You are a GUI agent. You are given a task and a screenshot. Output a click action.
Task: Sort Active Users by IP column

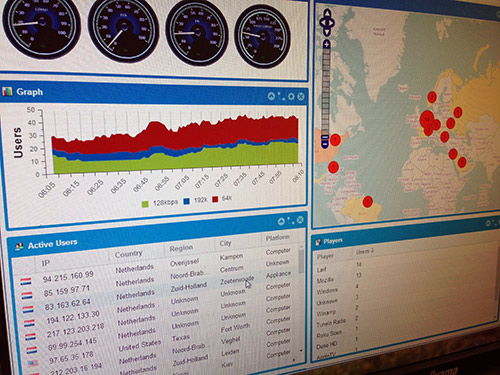46,263
